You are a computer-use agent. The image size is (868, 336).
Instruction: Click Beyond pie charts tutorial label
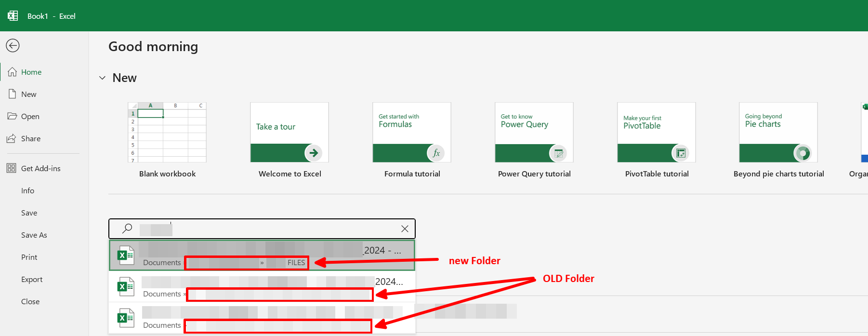(x=778, y=174)
